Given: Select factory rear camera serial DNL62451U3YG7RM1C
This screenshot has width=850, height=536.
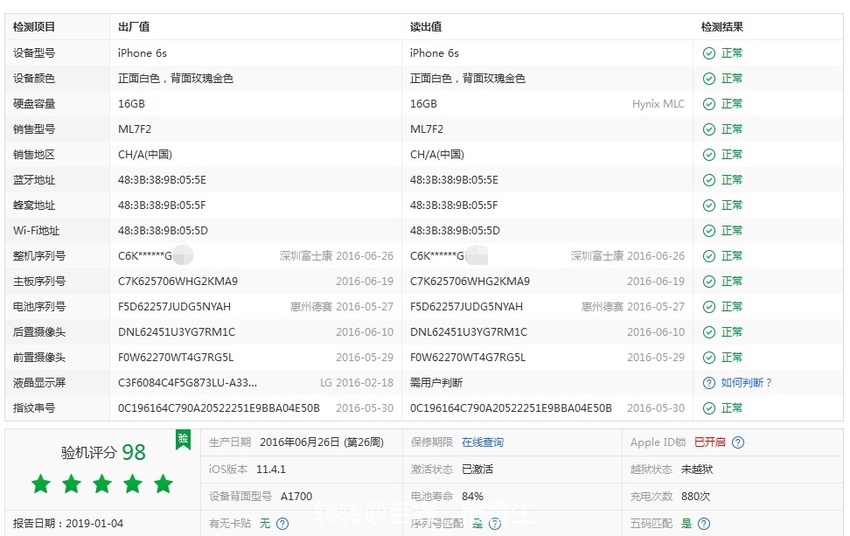Looking at the screenshot, I should click(x=177, y=332).
